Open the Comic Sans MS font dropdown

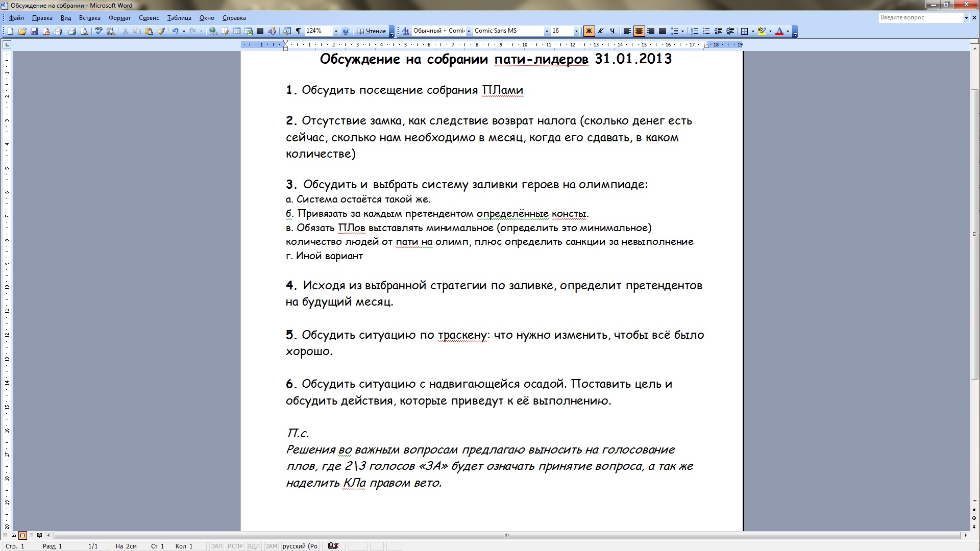click(547, 31)
